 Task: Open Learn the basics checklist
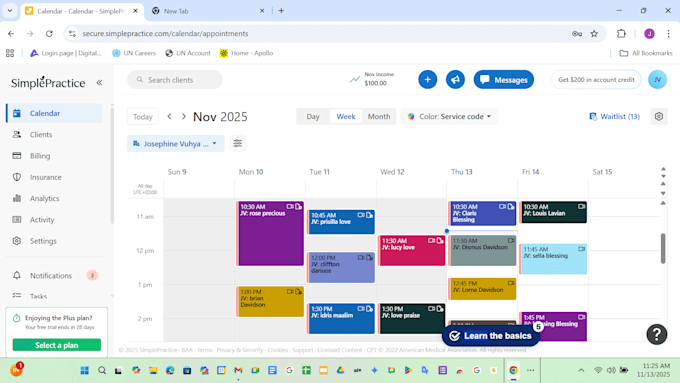[x=491, y=336]
